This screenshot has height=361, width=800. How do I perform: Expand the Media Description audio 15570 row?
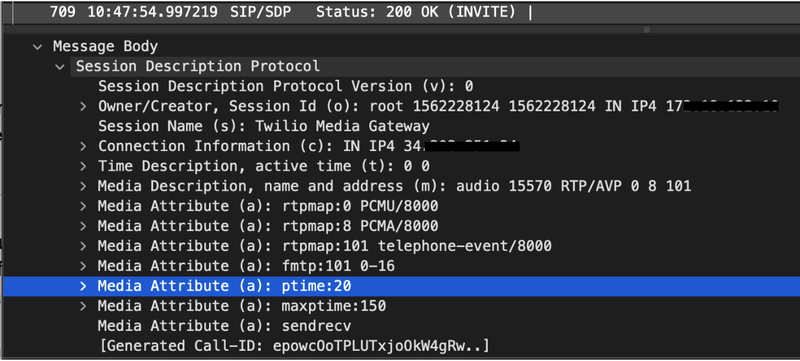point(83,186)
